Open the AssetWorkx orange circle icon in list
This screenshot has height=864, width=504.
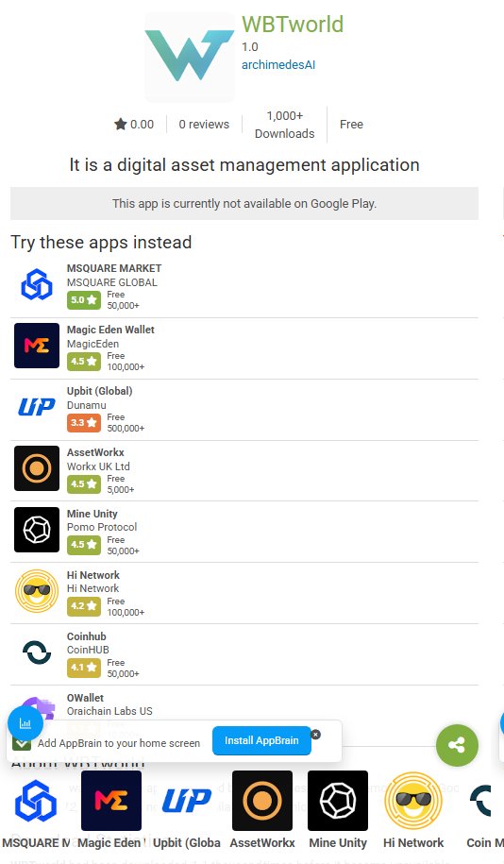point(37,468)
